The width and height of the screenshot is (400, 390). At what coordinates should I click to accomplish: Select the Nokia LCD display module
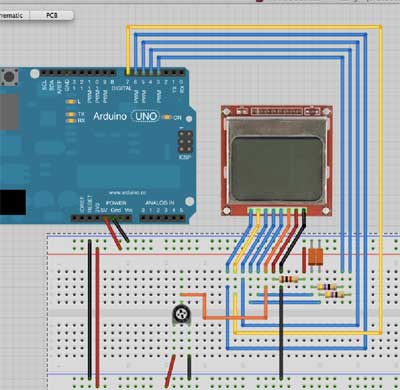click(277, 161)
